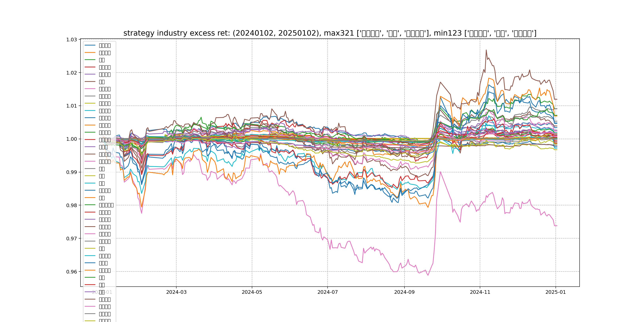The image size is (644, 322).
Task: Click the 2024-11 x-axis date label
Action: [480, 292]
